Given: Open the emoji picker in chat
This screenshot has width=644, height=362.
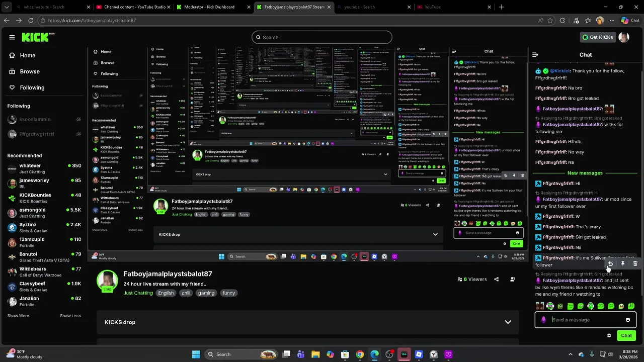Looking at the screenshot, I should coord(628,320).
